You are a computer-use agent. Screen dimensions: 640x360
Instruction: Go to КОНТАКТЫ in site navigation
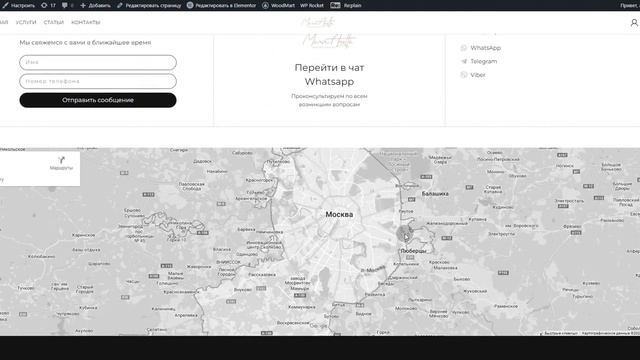(x=86, y=22)
